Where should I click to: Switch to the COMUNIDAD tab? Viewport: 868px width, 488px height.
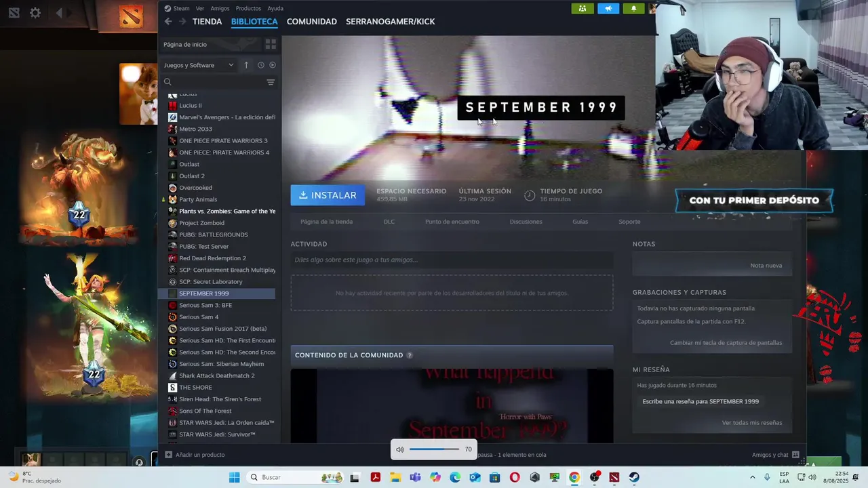tap(312, 22)
